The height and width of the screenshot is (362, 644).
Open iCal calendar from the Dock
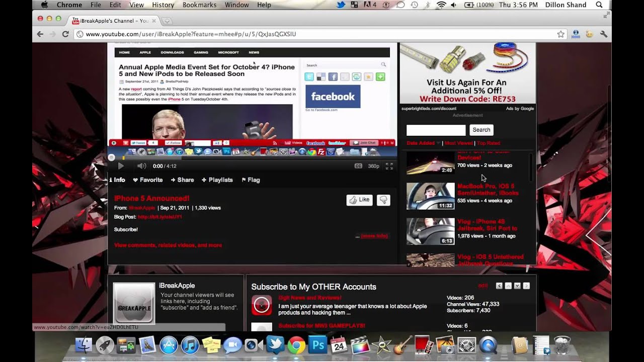(x=339, y=345)
